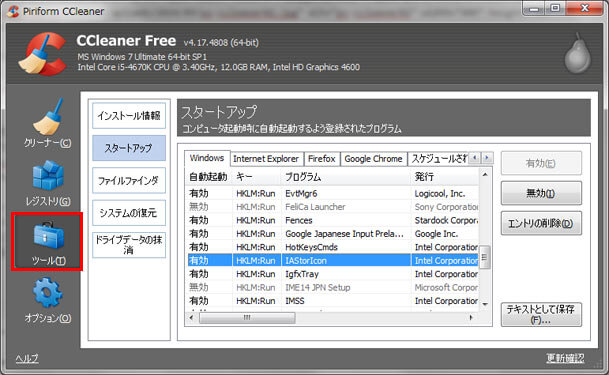Click the Stardock Corpor. publisher cell
609x375 pixels.
[446, 220]
